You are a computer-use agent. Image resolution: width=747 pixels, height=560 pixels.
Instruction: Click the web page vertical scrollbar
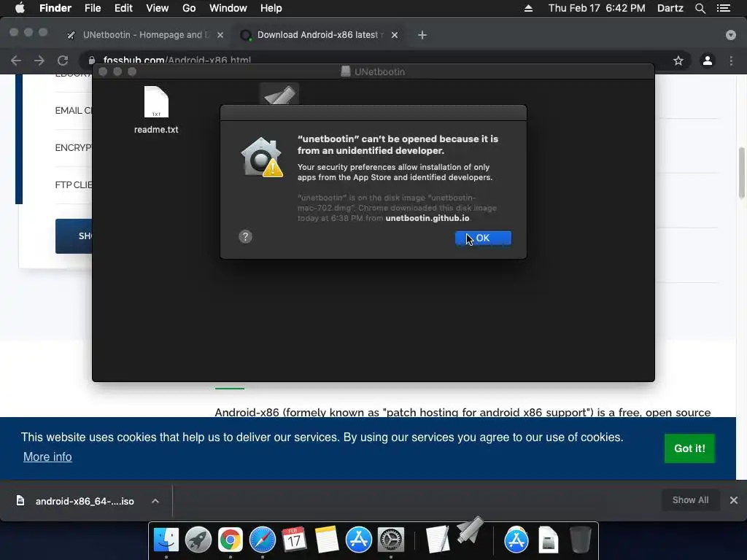click(741, 173)
